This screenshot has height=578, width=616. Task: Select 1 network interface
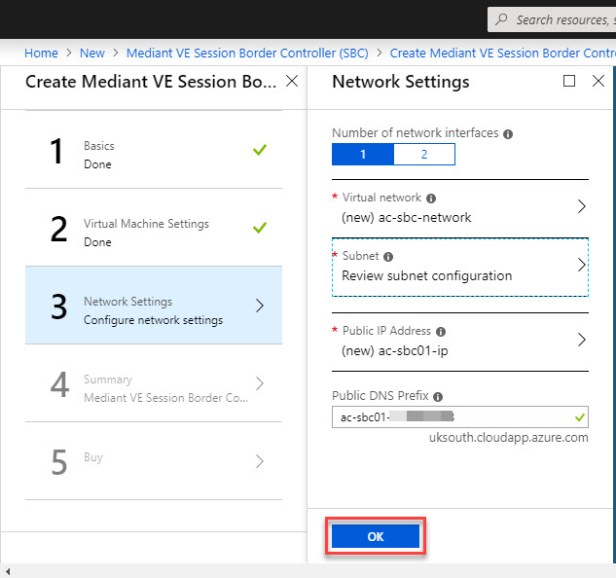point(363,154)
